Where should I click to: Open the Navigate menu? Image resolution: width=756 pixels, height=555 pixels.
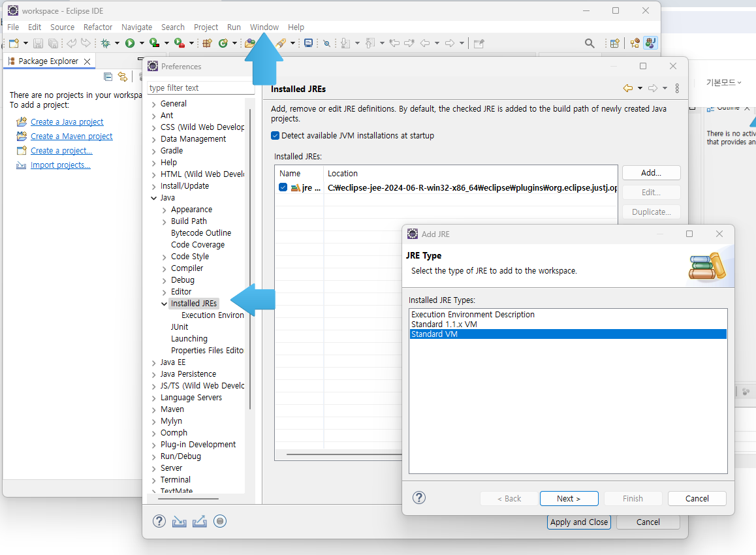pos(136,27)
